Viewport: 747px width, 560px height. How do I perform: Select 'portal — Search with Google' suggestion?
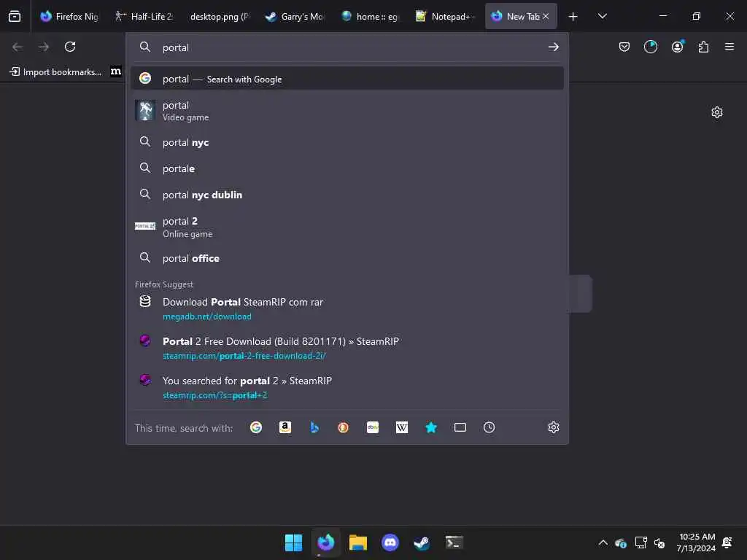tap(347, 79)
